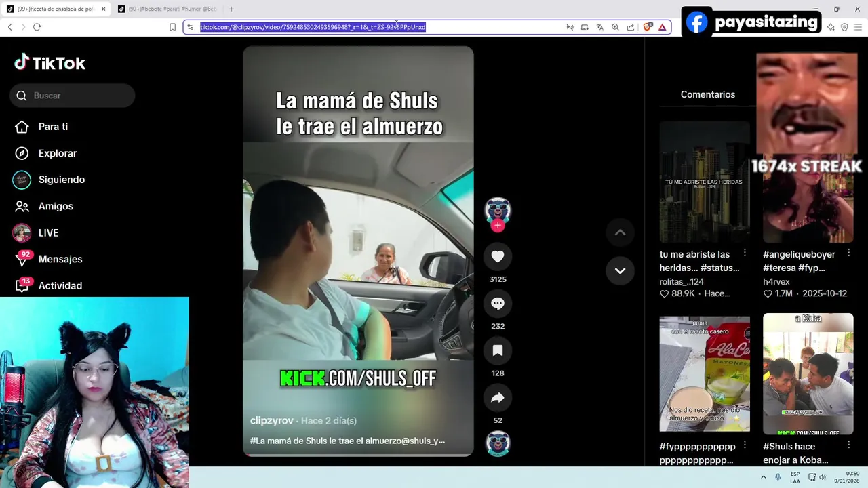Open more options for '#Shuls hace enojar' video

pos(848,445)
